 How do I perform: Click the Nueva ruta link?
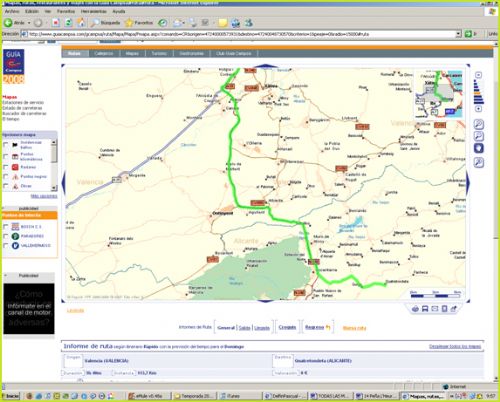354,328
